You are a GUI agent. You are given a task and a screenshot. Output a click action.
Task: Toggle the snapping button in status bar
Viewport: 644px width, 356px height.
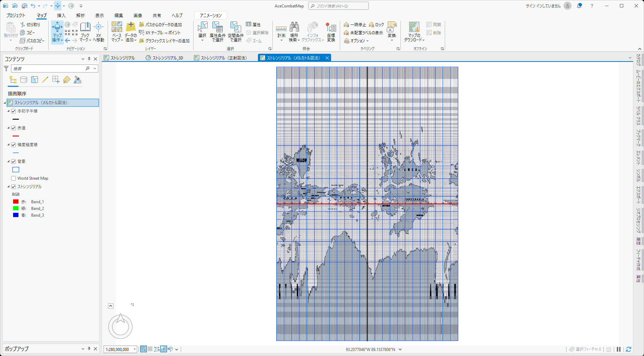[x=143, y=349]
